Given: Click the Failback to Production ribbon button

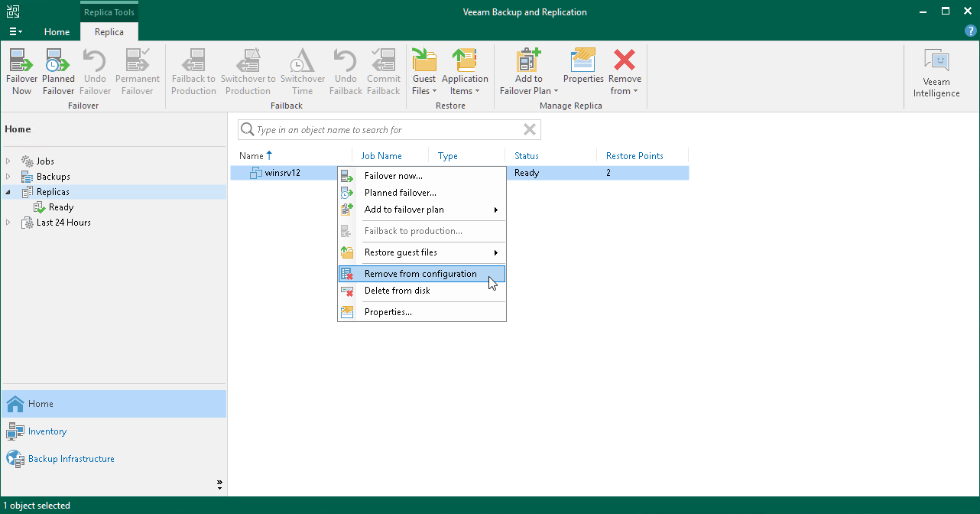Looking at the screenshot, I should pyautogui.click(x=193, y=72).
